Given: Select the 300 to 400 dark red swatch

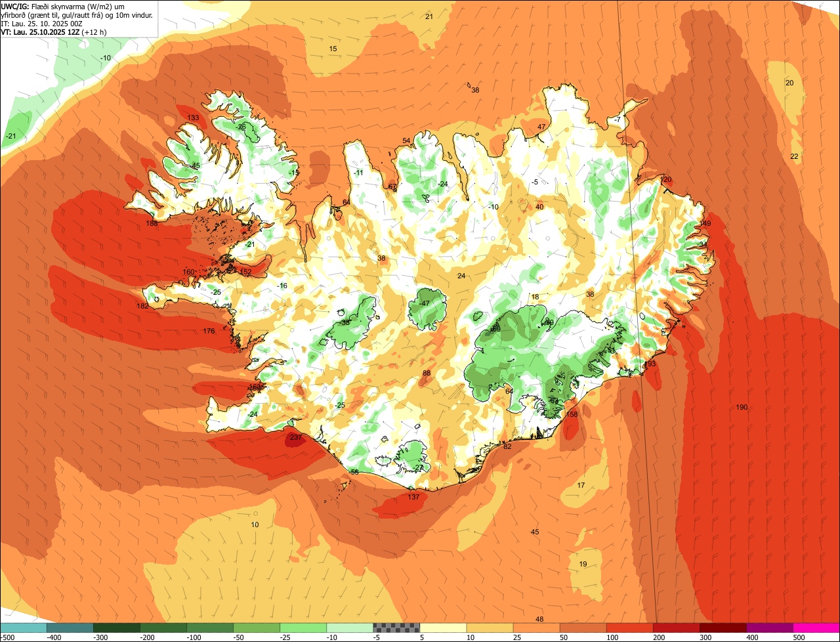Looking at the screenshot, I should coord(723,628).
